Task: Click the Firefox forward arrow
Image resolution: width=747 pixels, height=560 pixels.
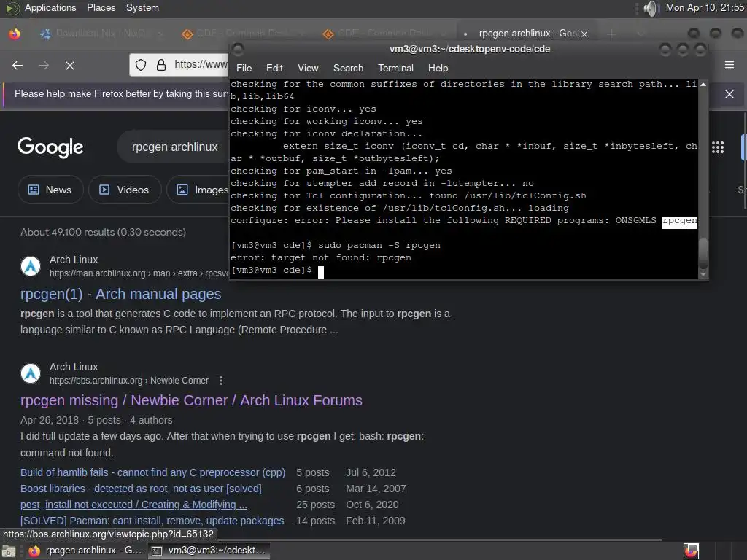Action: pyautogui.click(x=43, y=65)
